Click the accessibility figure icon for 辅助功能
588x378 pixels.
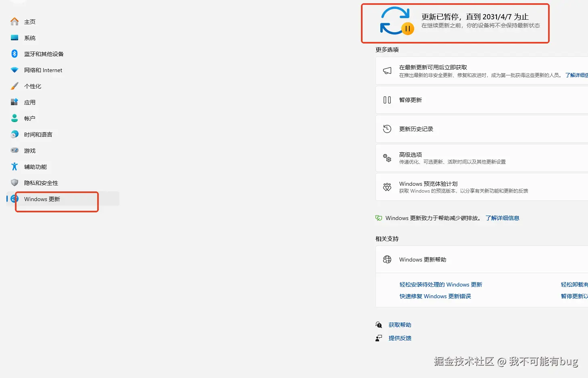click(15, 166)
